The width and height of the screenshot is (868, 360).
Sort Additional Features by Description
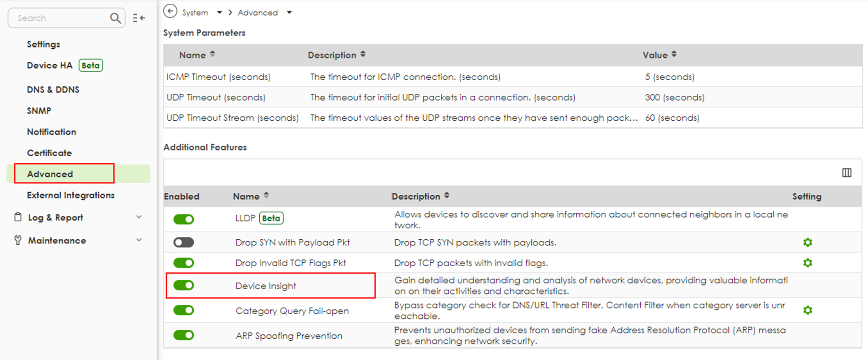(446, 196)
